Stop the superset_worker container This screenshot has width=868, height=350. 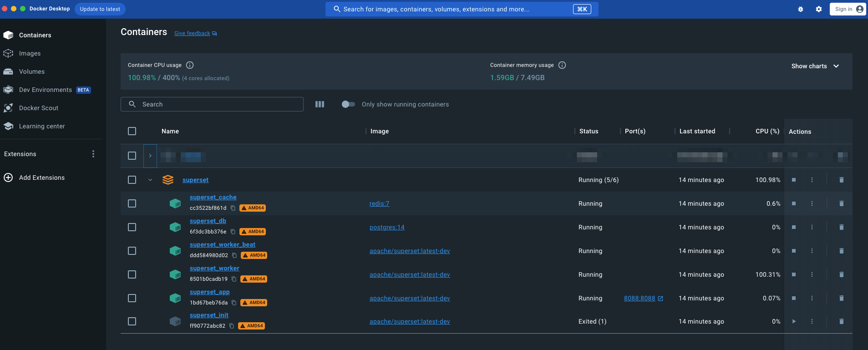[794, 274]
